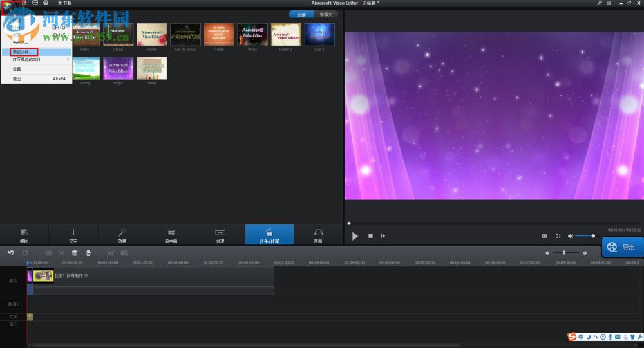Open the 效果 effects tab
Image resolution: width=644 pixels, height=348 pixels.
click(x=122, y=235)
